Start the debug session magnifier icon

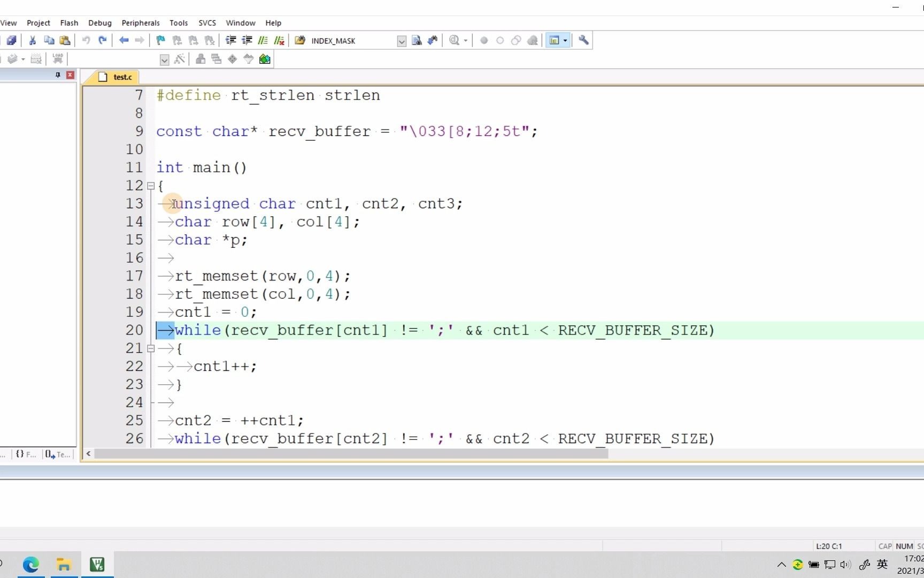click(x=454, y=40)
